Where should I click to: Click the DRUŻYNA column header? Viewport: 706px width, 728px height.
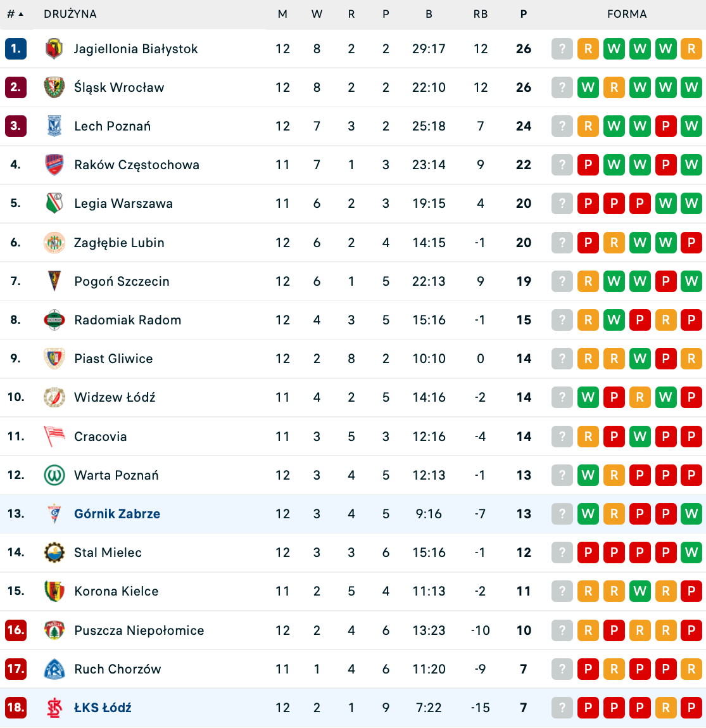click(x=70, y=14)
